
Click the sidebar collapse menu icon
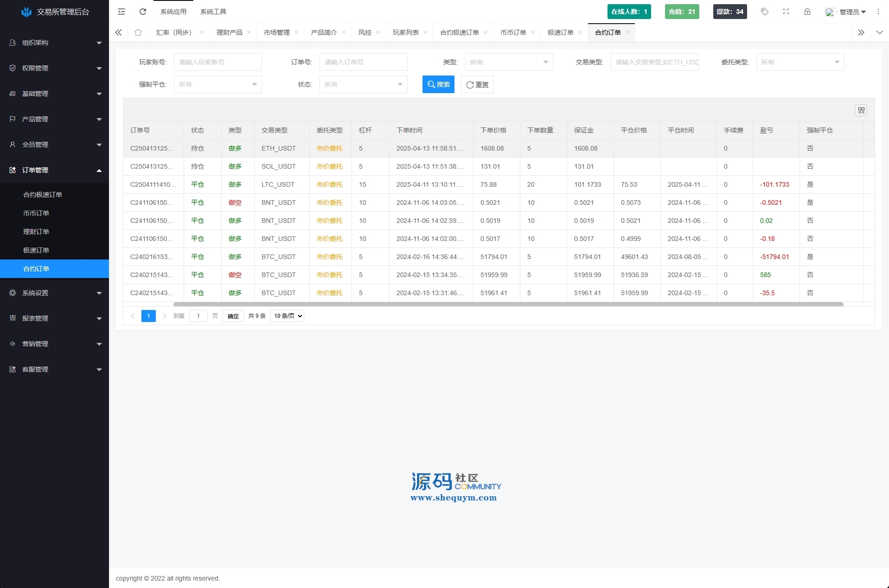coord(122,12)
